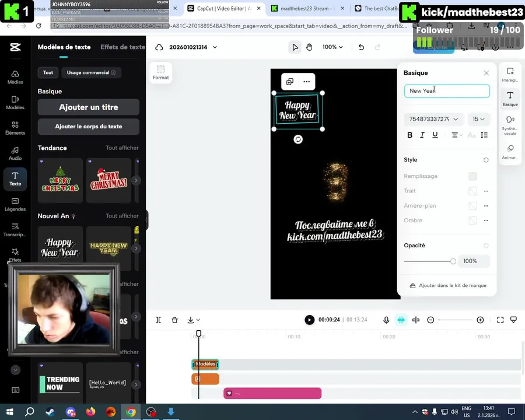Image resolution: width=525 pixels, height=420 pixels.
Task: Undo the last action
Action: pos(361,47)
